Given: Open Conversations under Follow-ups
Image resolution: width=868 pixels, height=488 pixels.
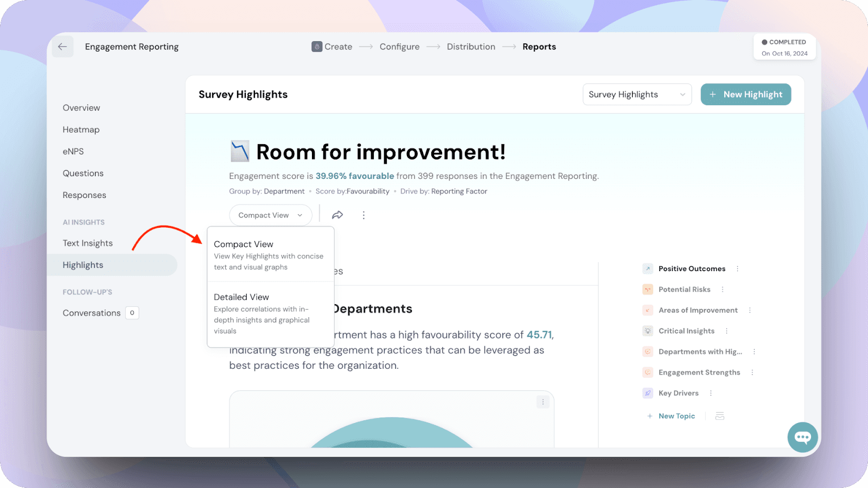Looking at the screenshot, I should click(x=91, y=313).
